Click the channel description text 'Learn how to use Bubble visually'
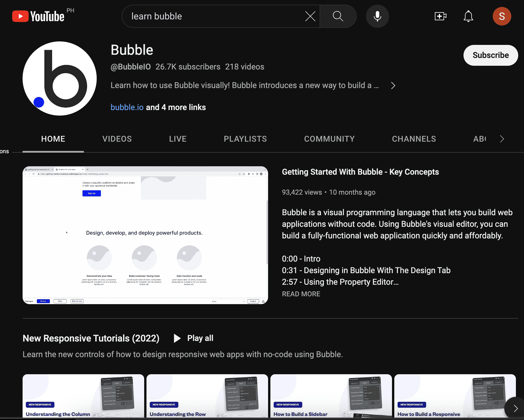The height and width of the screenshot is (420, 524). tap(245, 85)
